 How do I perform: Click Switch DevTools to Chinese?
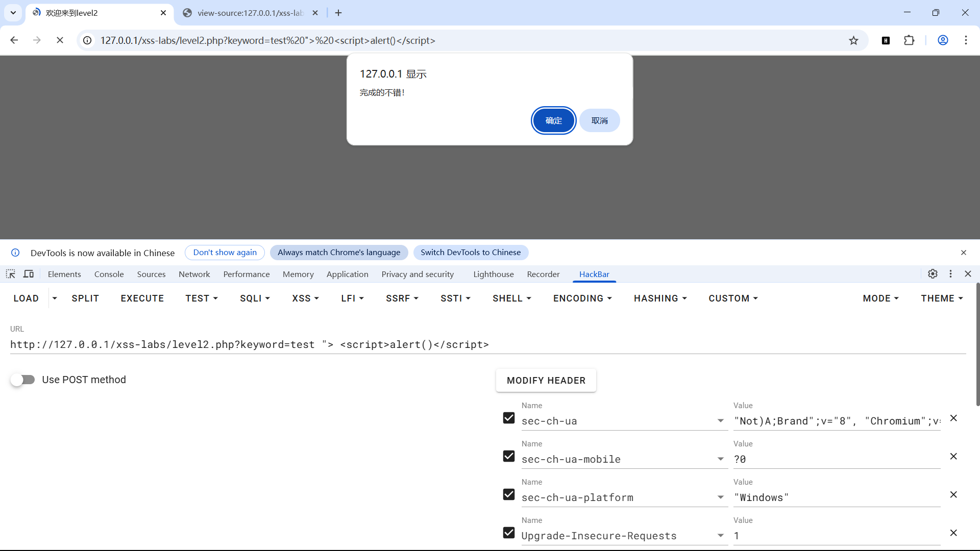point(471,253)
